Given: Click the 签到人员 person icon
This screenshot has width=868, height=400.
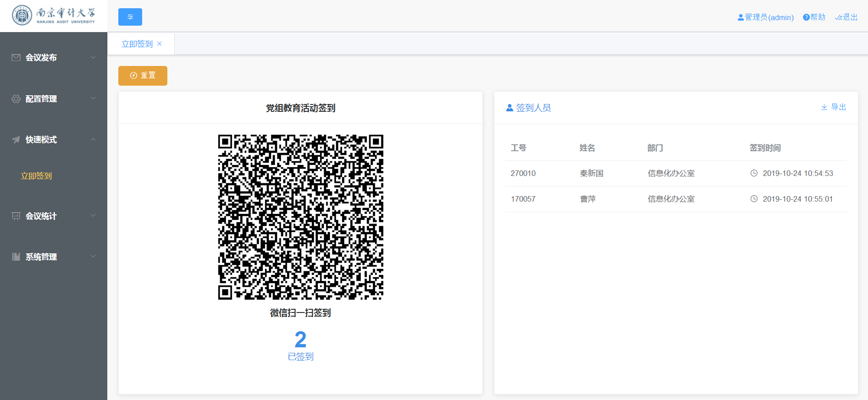Looking at the screenshot, I should [x=509, y=108].
